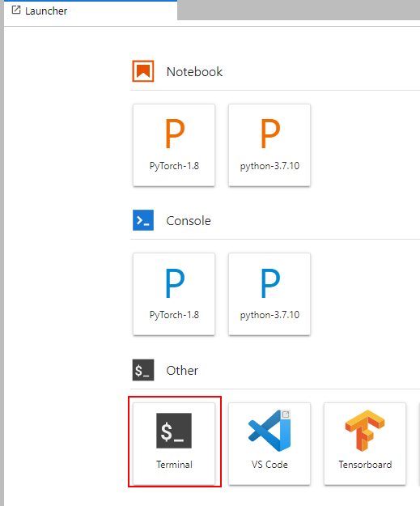This screenshot has height=506, width=420.
Task: Select the Launcher tab
Action: pos(91,11)
